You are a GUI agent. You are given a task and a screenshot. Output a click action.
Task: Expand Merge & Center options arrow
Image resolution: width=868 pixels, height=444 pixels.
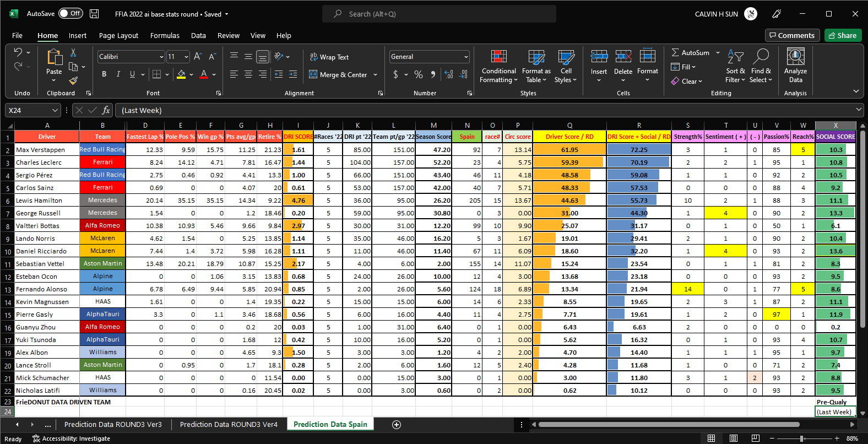pyautogui.click(x=376, y=74)
